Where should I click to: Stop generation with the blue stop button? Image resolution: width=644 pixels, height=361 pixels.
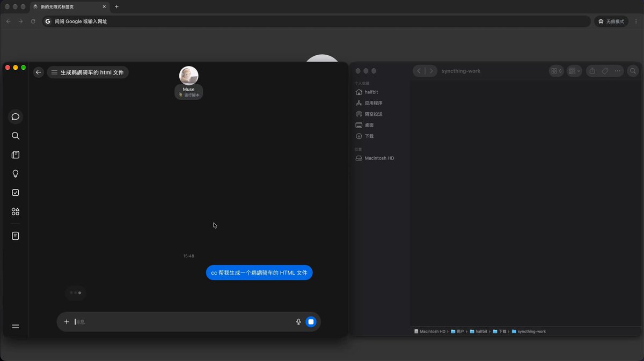311,322
